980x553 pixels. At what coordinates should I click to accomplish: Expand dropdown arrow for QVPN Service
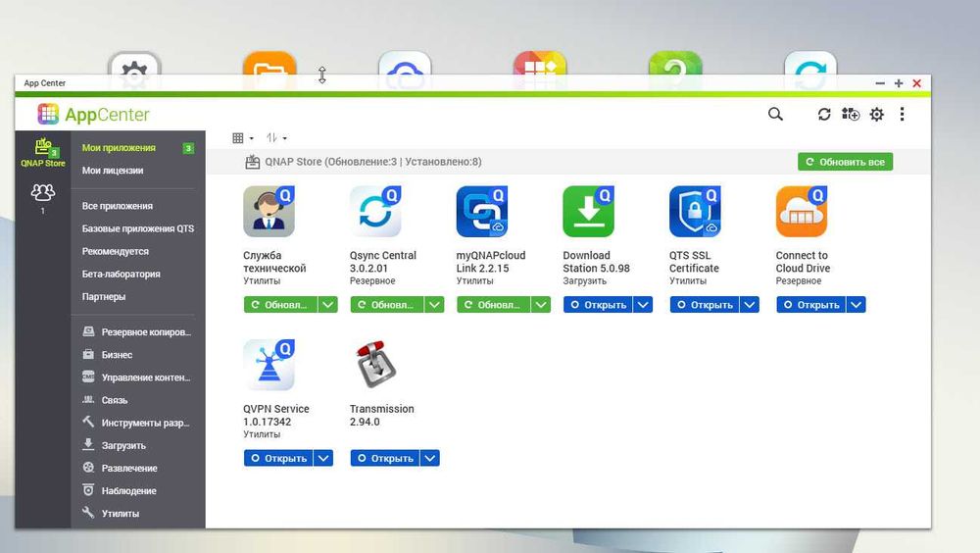[x=323, y=458]
